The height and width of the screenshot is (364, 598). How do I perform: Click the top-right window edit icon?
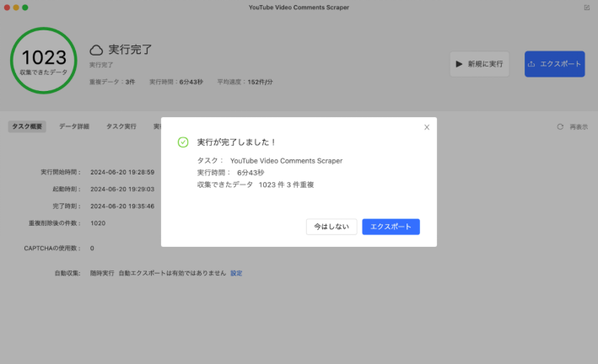click(x=586, y=8)
